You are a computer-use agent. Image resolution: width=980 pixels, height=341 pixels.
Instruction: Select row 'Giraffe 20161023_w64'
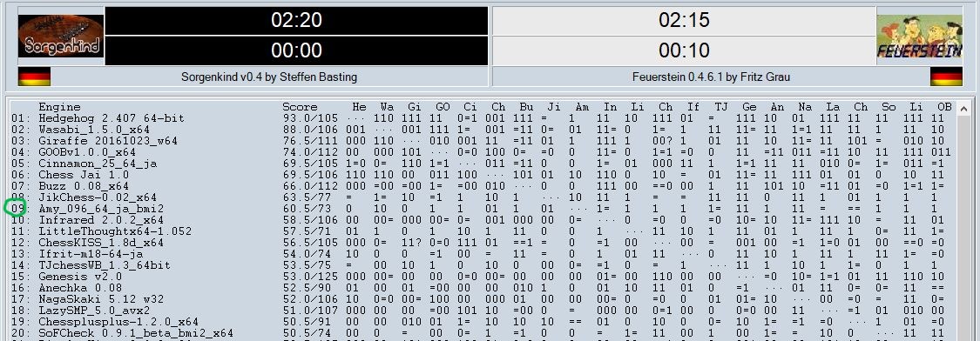pyautogui.click(x=481, y=141)
